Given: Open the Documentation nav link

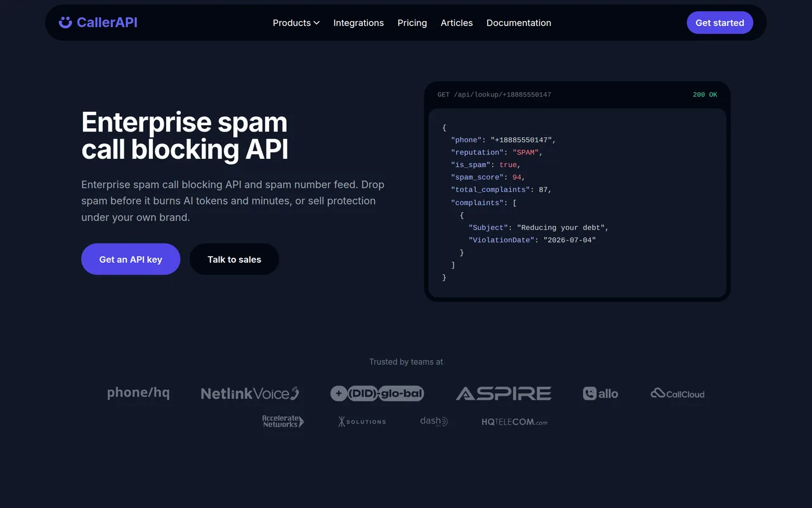Looking at the screenshot, I should (x=519, y=23).
